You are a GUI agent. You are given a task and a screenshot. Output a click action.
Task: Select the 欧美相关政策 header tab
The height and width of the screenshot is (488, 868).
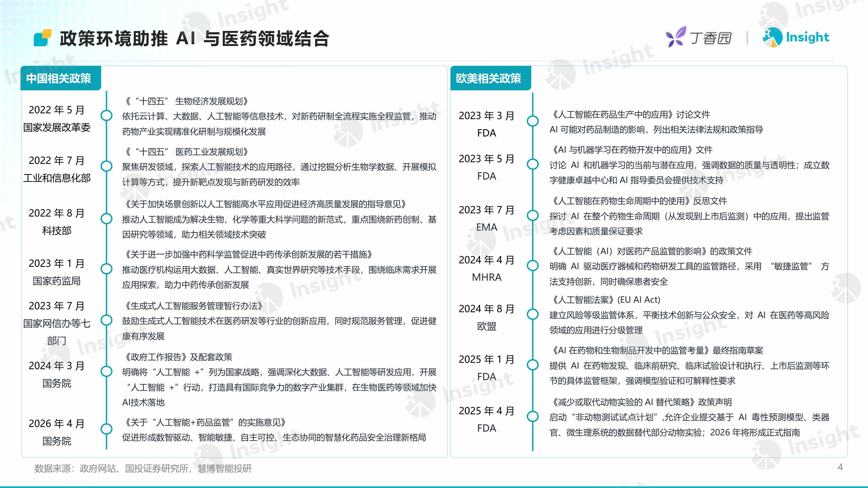click(x=491, y=78)
